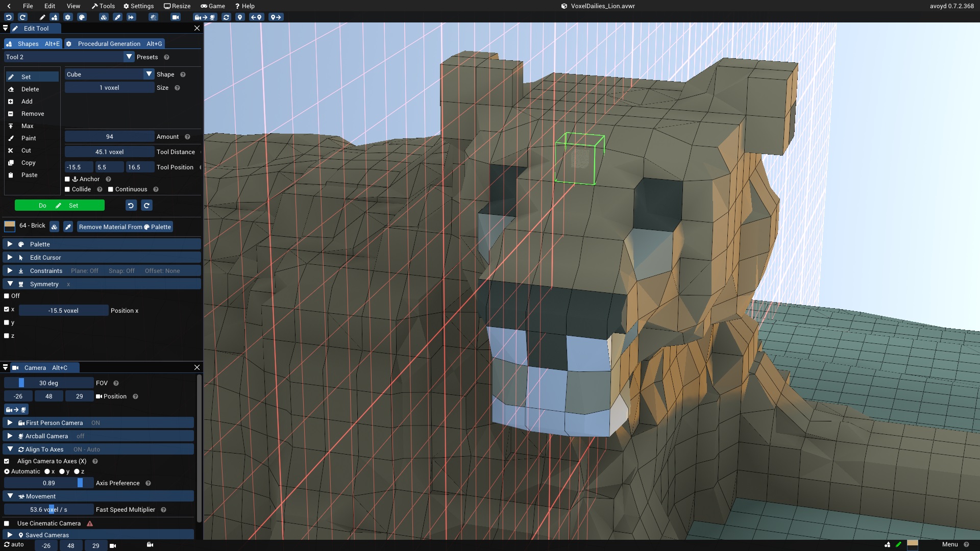The height and width of the screenshot is (551, 980).
Task: Click the Delete tool icon
Action: click(10, 89)
